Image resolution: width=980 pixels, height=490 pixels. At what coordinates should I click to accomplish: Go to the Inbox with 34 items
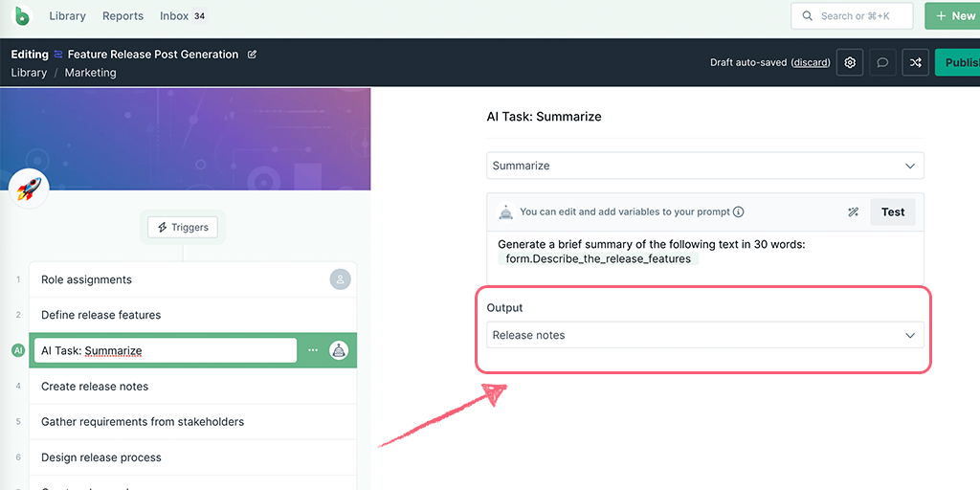[182, 16]
